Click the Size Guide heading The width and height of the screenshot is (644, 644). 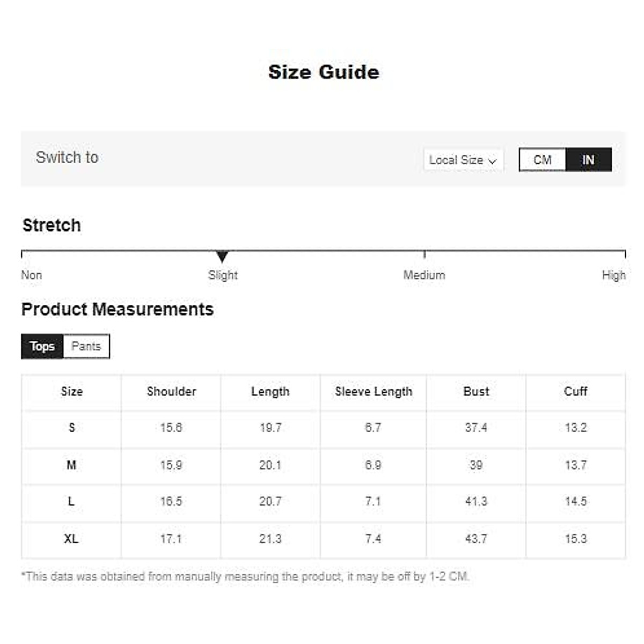[x=324, y=72]
